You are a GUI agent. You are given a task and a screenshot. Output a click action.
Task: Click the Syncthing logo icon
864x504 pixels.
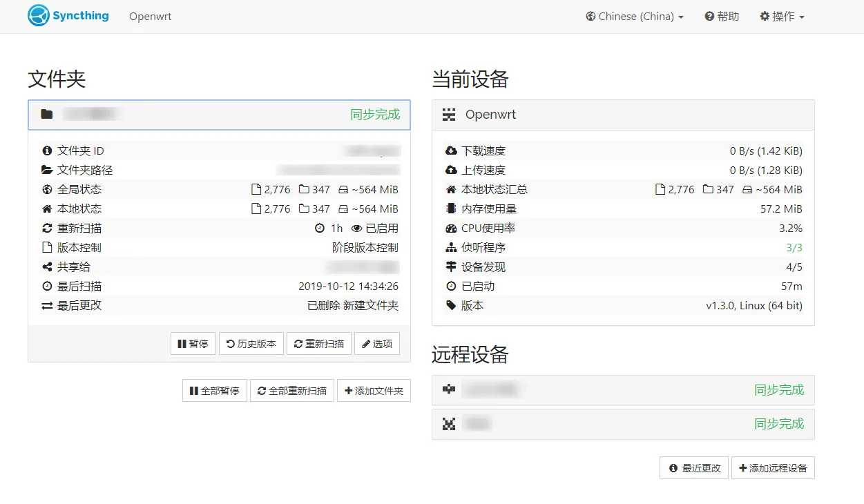coord(39,16)
